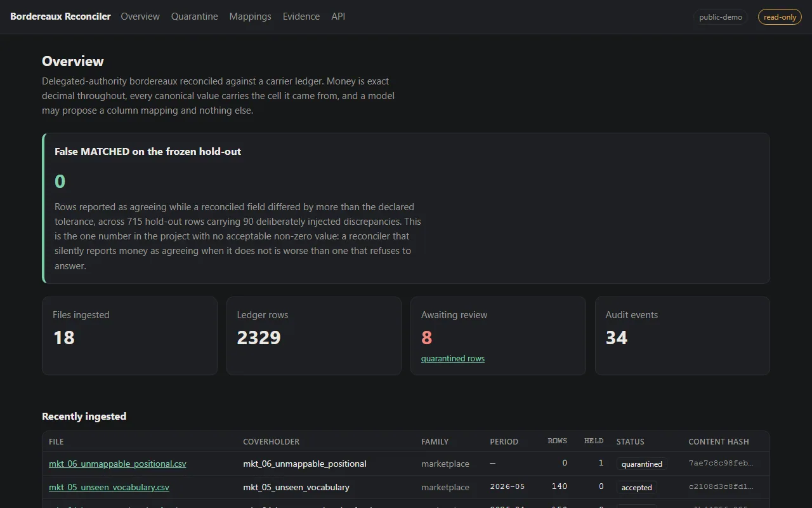Open mkt_05_unseen_vocabulary.csv file link
This screenshot has height=508, width=812.
pyautogui.click(x=109, y=487)
